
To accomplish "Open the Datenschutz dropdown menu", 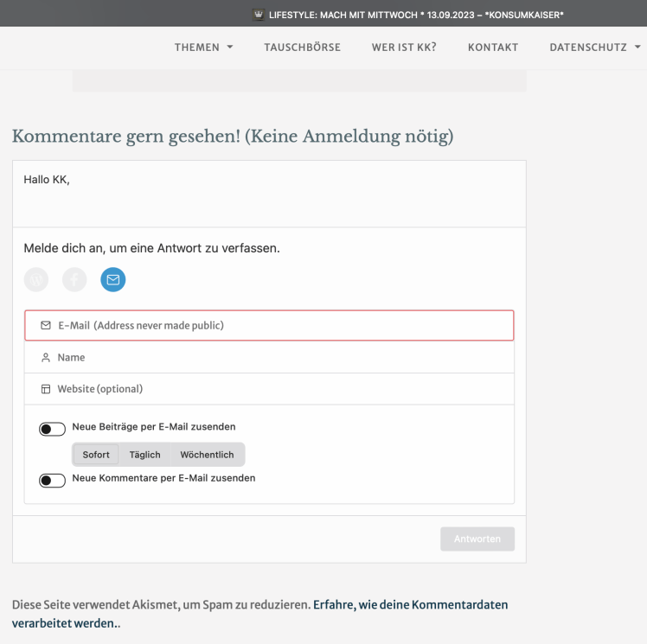I will pyautogui.click(x=595, y=47).
